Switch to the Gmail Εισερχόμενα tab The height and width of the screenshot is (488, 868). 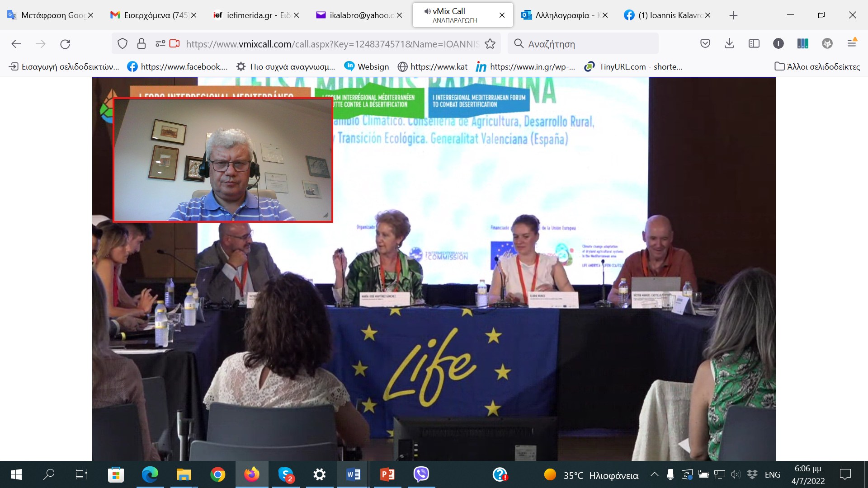pos(149,15)
